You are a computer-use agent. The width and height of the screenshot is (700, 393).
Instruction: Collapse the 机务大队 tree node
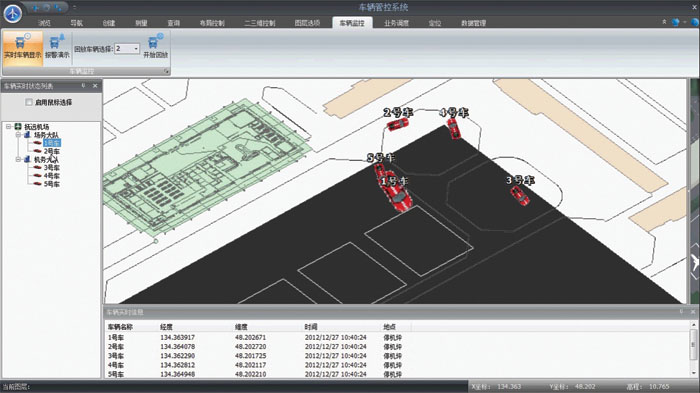(x=18, y=159)
